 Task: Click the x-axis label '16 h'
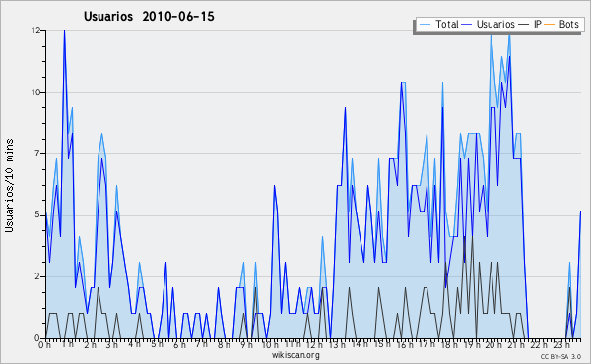(405, 344)
